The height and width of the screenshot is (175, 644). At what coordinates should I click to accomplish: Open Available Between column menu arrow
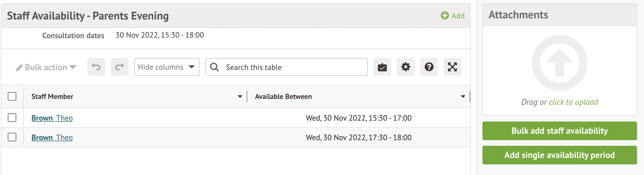pyautogui.click(x=463, y=97)
